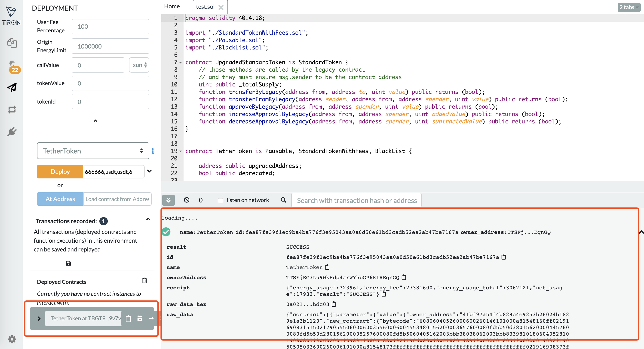Select the test.sol editor tab
This screenshot has width=644, height=349.
coord(205,7)
